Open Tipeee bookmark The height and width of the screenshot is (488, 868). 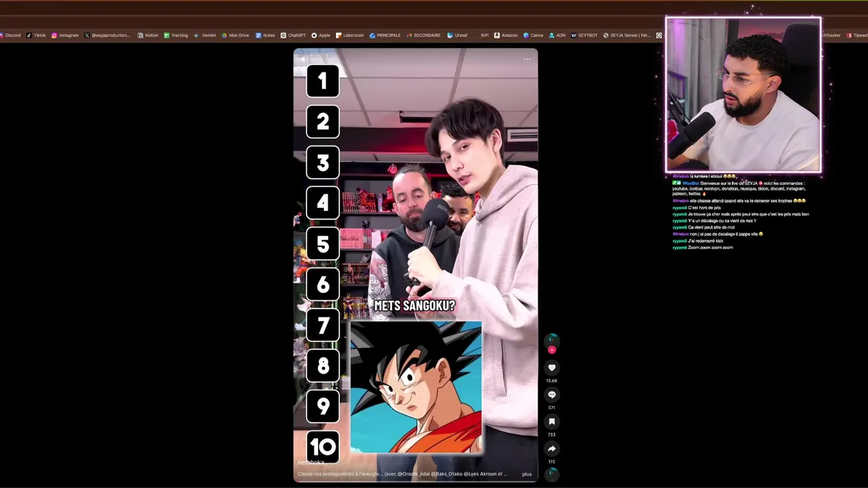(857, 35)
